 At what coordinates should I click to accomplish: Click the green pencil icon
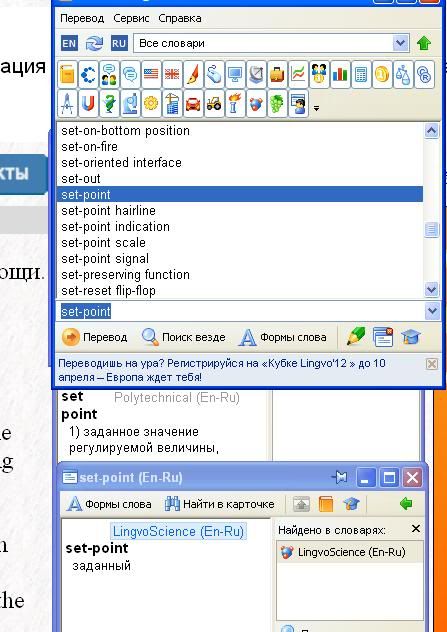coord(356,337)
